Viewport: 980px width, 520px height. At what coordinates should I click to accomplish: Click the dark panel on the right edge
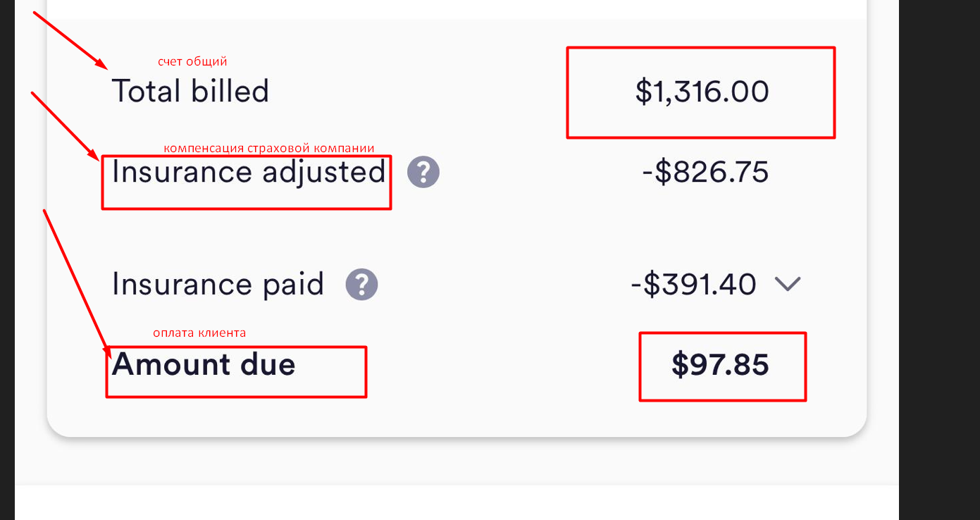tap(939, 260)
